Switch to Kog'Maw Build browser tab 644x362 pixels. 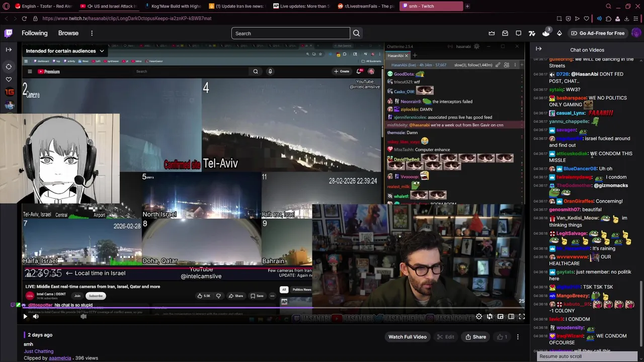point(173,6)
